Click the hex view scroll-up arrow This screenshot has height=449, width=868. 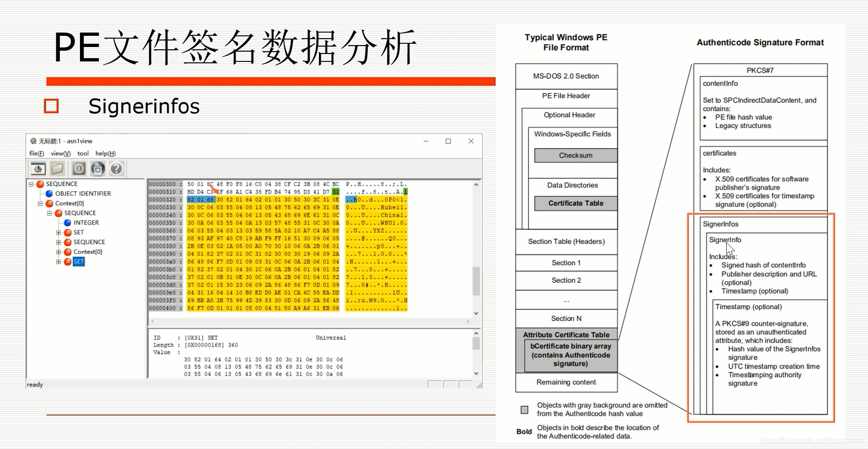[476, 185]
